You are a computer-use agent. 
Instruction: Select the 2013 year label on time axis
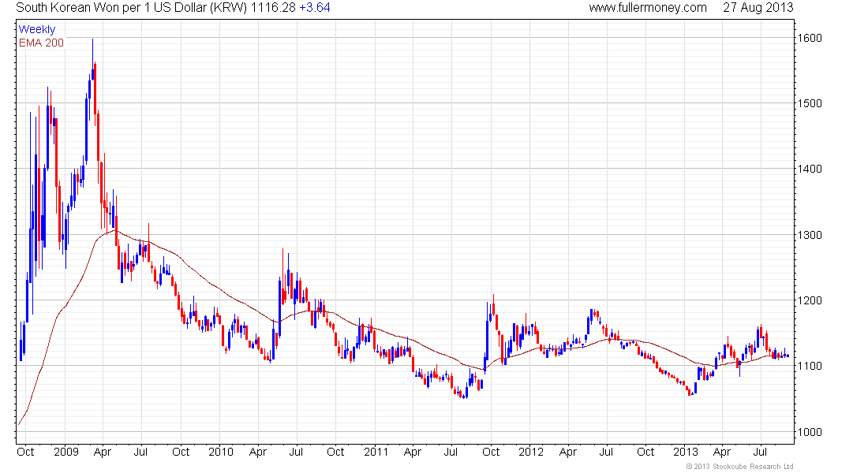(x=685, y=452)
